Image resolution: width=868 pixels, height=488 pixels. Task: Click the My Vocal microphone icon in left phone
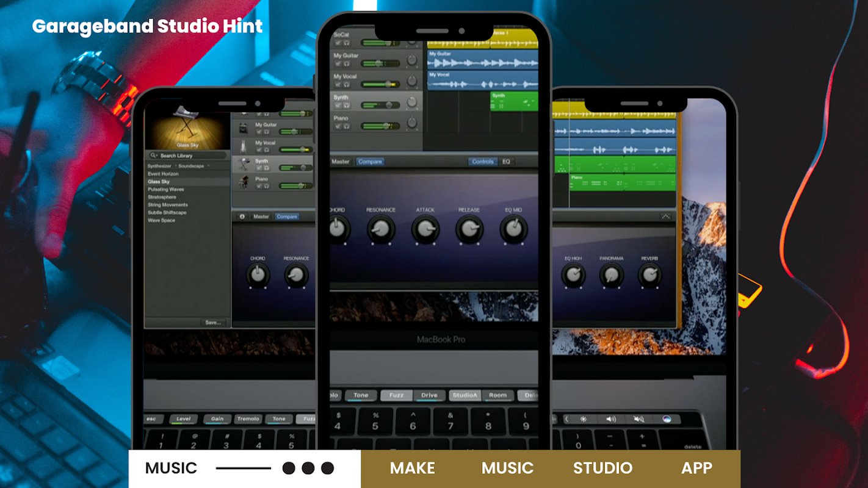click(x=244, y=146)
